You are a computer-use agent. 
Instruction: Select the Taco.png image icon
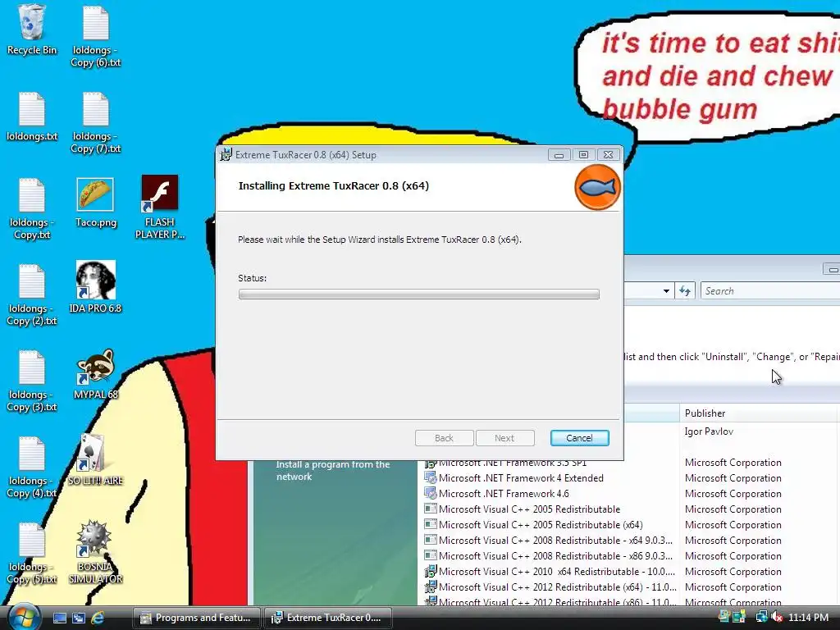click(95, 203)
